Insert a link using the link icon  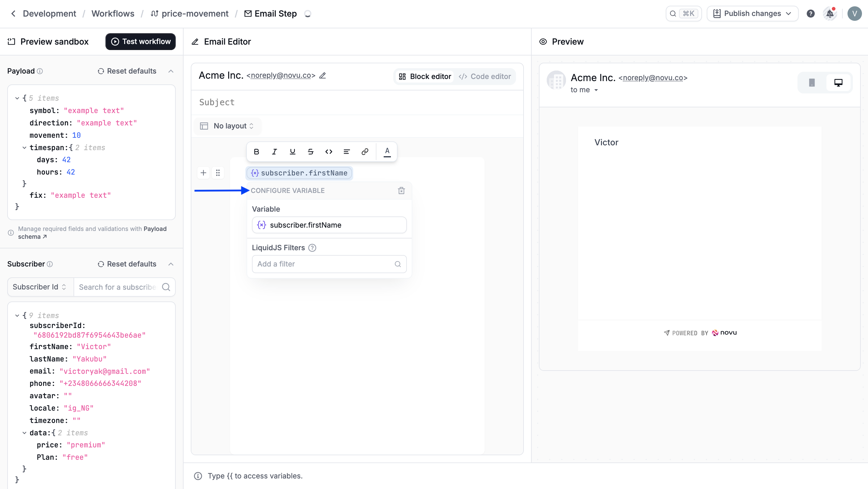(x=365, y=151)
